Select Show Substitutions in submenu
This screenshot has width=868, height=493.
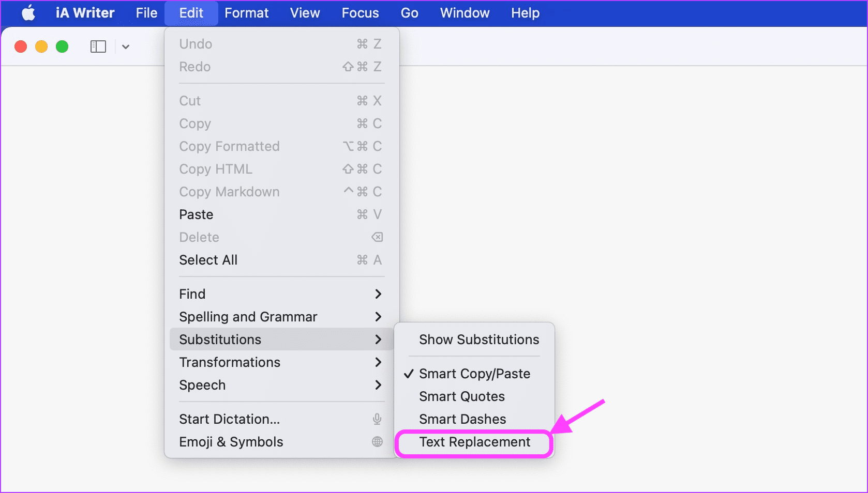pyautogui.click(x=474, y=340)
